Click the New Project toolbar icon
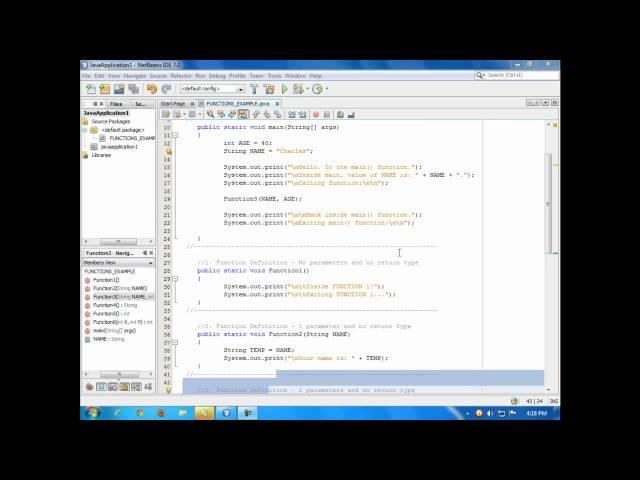The height and width of the screenshot is (480, 640). click(x=105, y=89)
